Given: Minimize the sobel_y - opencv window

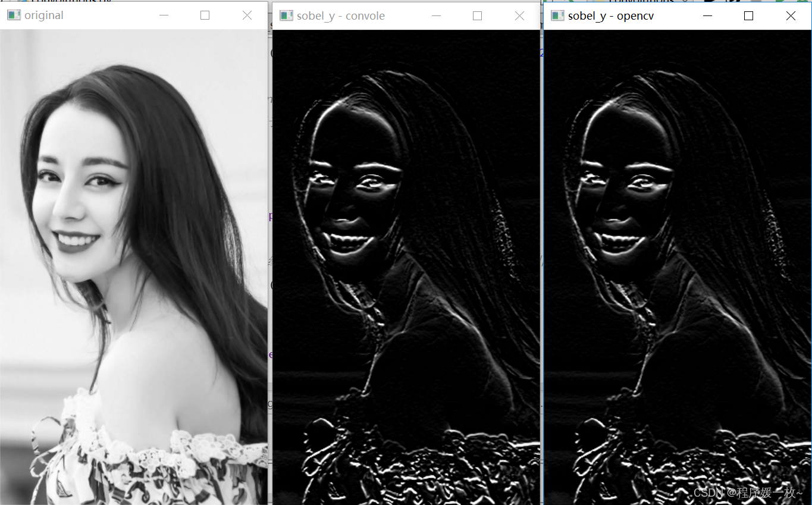Looking at the screenshot, I should point(707,16).
